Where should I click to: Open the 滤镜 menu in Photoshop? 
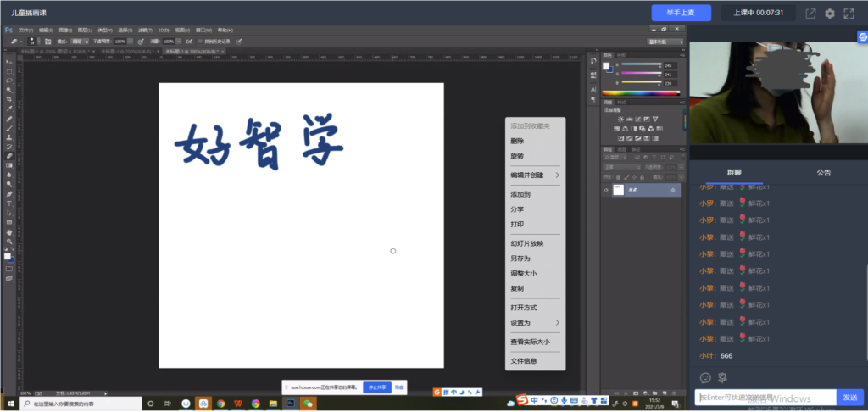coord(145,30)
